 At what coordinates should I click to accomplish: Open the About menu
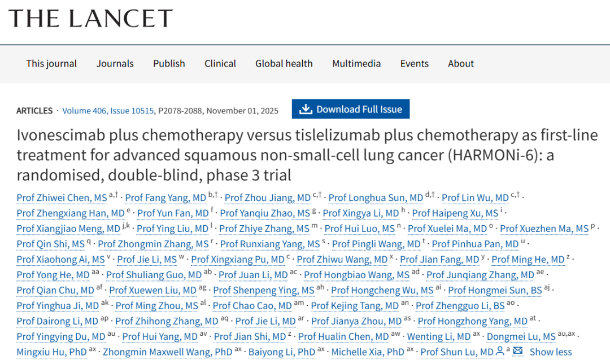[x=461, y=64]
